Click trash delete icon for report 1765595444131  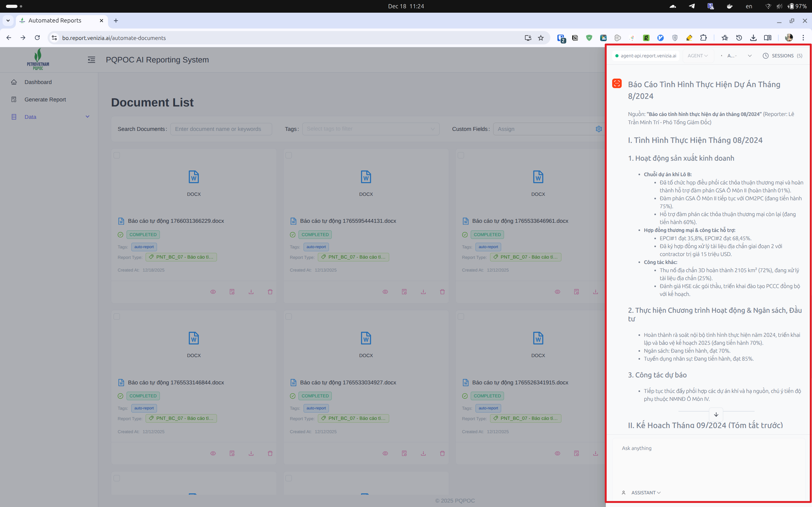442,292
